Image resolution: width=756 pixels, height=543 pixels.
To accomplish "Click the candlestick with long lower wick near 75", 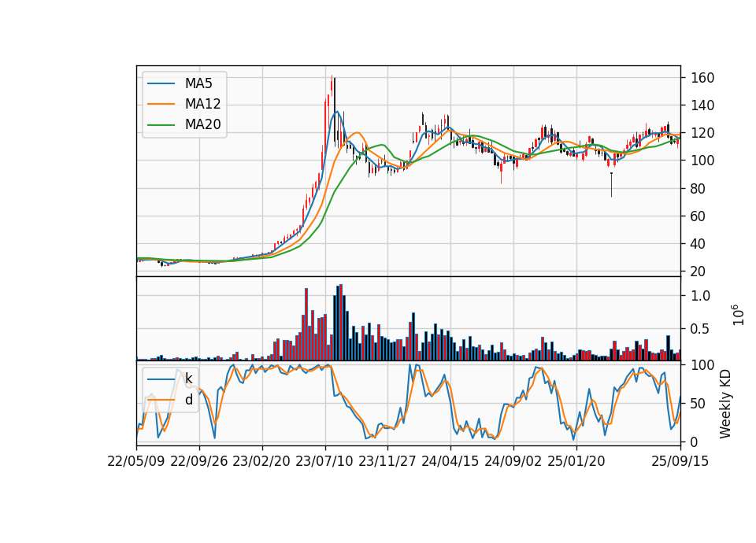I will (611, 184).
